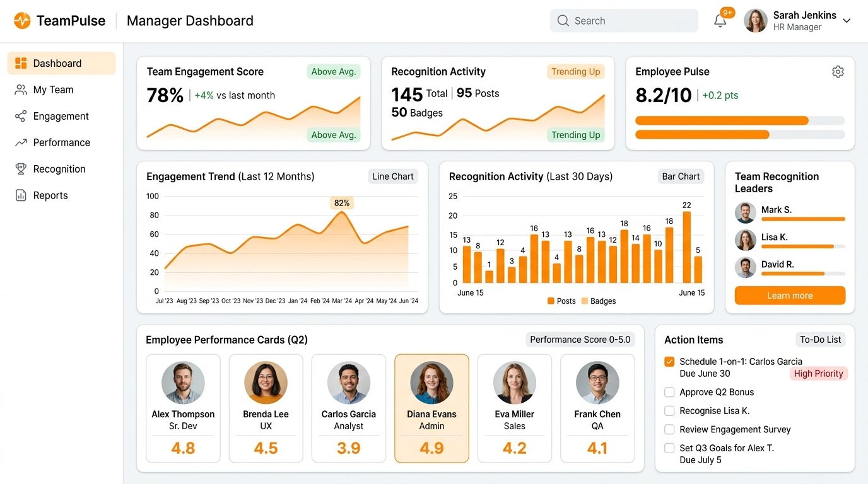Click the search magnifier icon
The height and width of the screenshot is (484, 868).
pos(563,21)
